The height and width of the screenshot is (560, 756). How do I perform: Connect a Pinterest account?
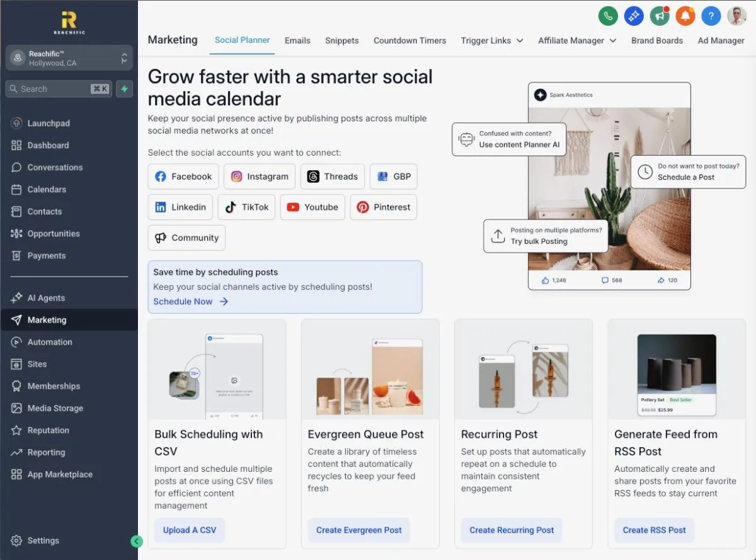pos(383,207)
